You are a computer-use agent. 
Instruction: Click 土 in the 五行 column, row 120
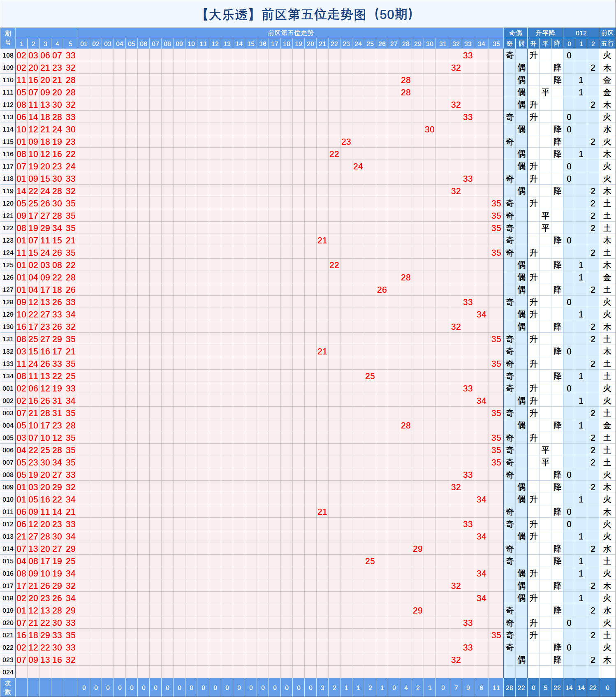607,203
